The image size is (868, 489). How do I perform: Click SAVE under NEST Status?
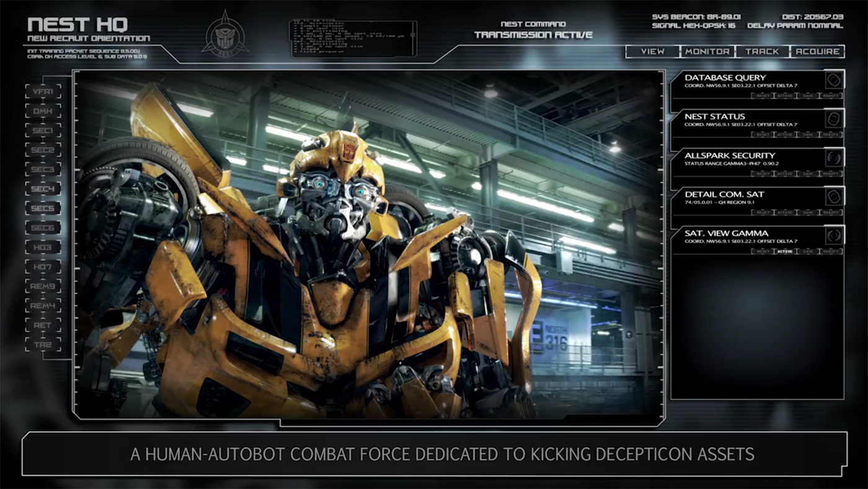pos(807,135)
